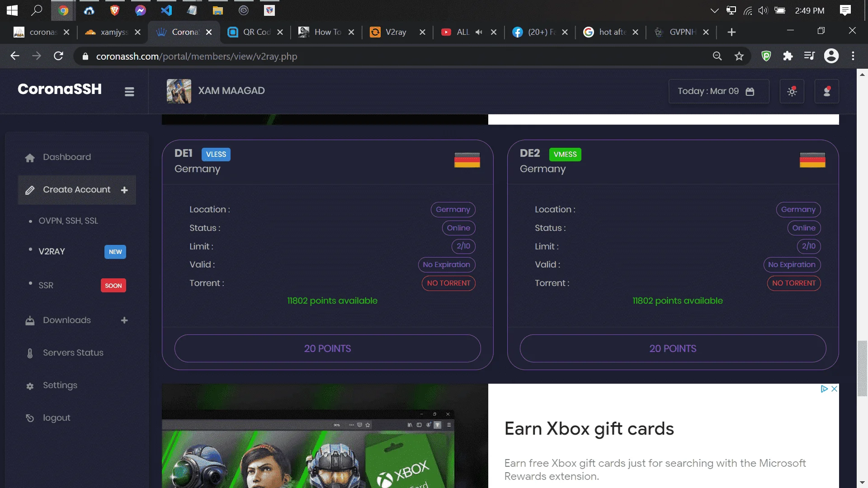868x488 pixels.
Task: Click the calendar icon beside Today date
Action: click(750, 91)
